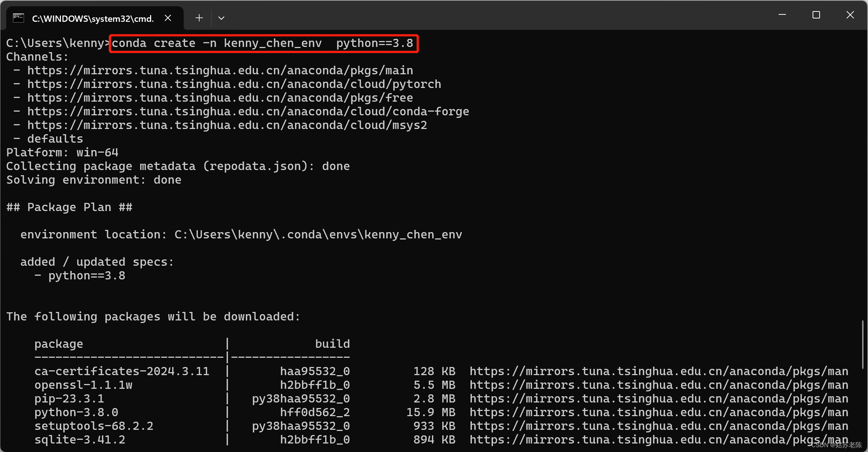
Task: Select the C:\WINDOWS\system32\cmd. tab
Action: point(92,19)
